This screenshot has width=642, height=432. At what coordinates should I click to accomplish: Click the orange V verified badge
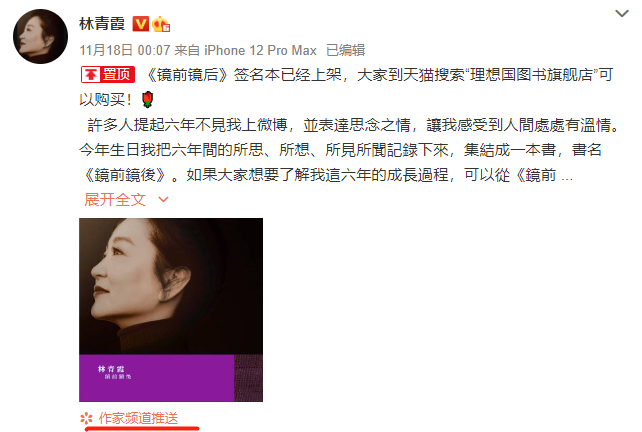click(x=140, y=24)
